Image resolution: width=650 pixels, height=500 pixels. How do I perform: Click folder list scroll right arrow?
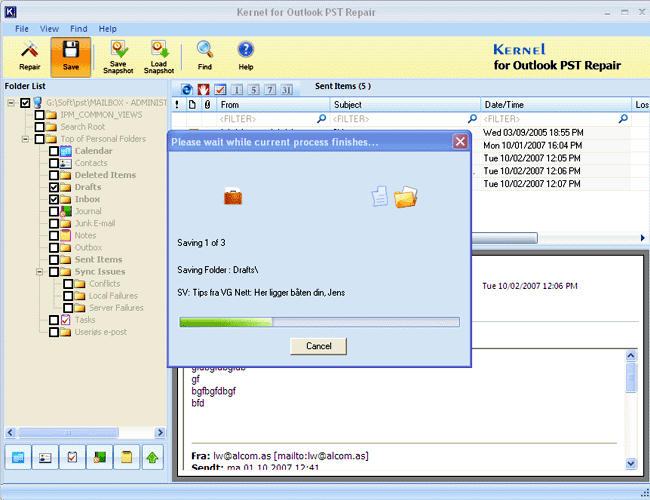point(160,432)
